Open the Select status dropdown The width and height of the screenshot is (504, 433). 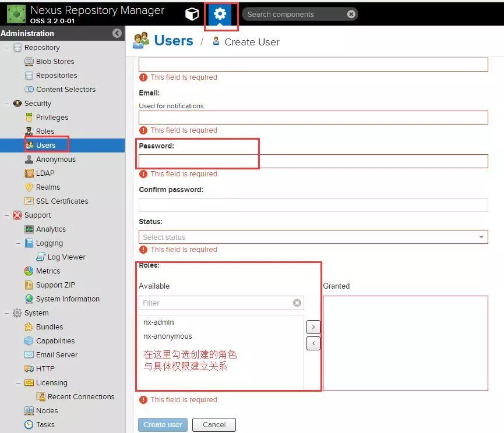(x=313, y=237)
